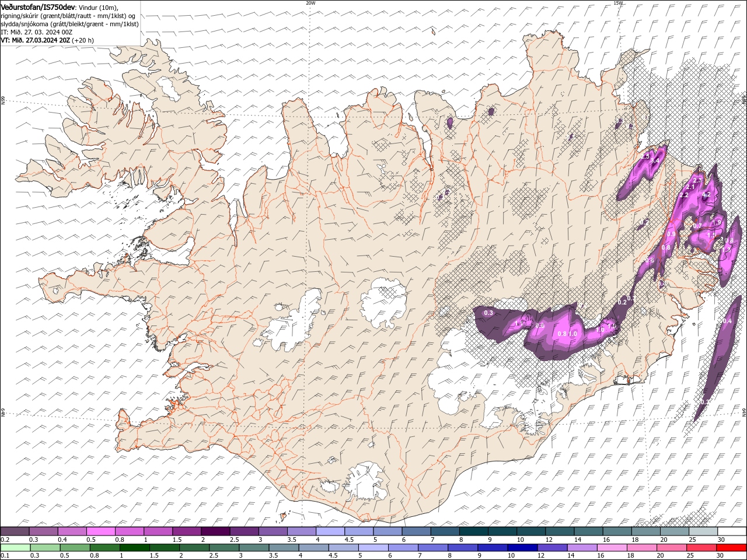Click the 15W longitude label
This screenshot has height=560, width=747.
pyautogui.click(x=618, y=3)
